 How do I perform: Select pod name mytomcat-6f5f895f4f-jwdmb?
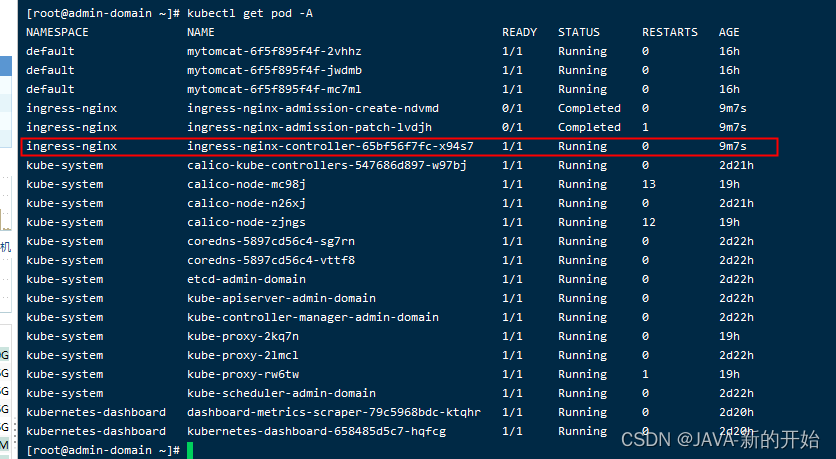coord(274,70)
